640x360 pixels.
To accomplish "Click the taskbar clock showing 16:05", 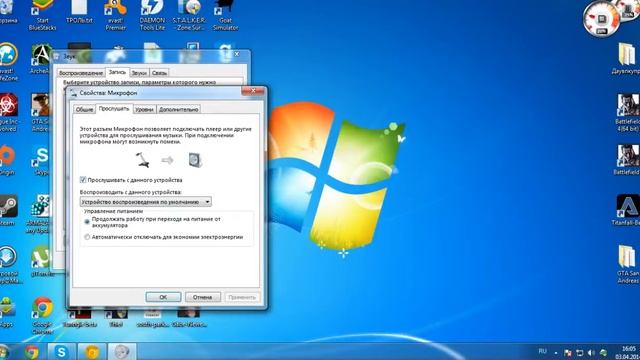I will 630,353.
